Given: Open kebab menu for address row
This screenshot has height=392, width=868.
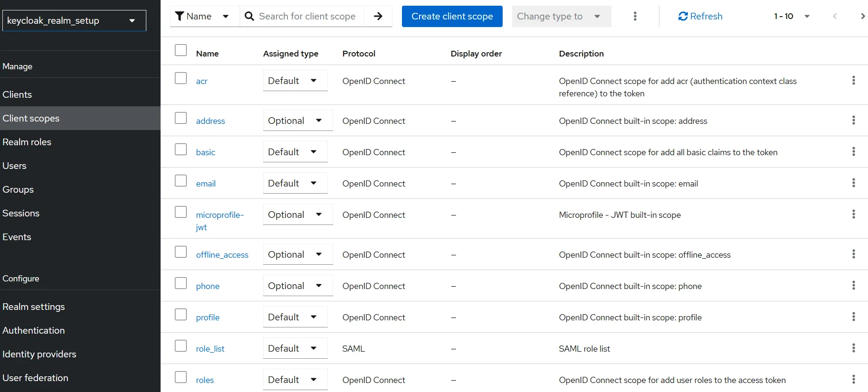Looking at the screenshot, I should (x=853, y=120).
